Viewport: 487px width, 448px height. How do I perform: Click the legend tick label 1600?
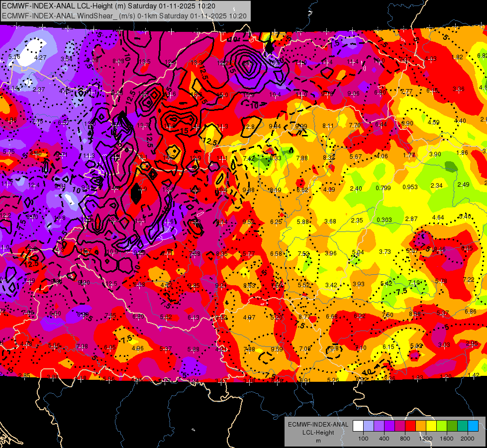click(x=447, y=439)
